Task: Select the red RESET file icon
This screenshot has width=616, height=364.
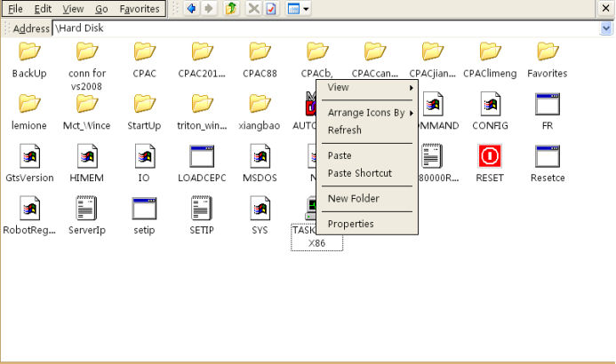Action: click(x=490, y=156)
